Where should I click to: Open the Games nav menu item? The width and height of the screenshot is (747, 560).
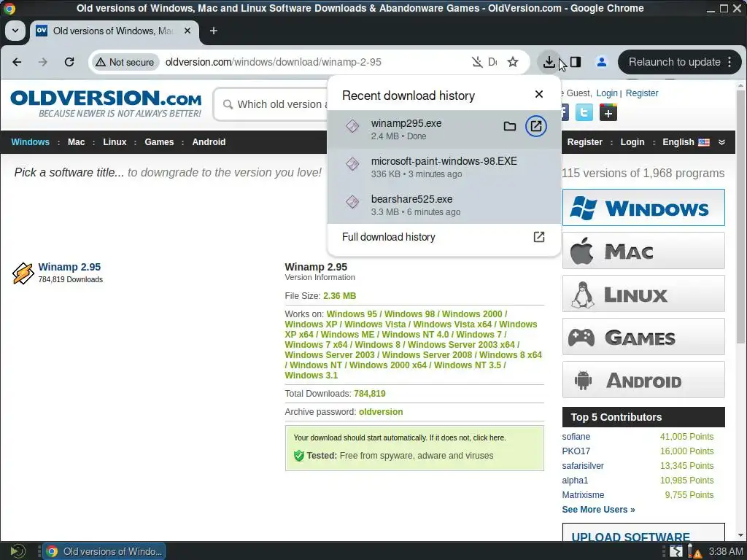pos(159,142)
